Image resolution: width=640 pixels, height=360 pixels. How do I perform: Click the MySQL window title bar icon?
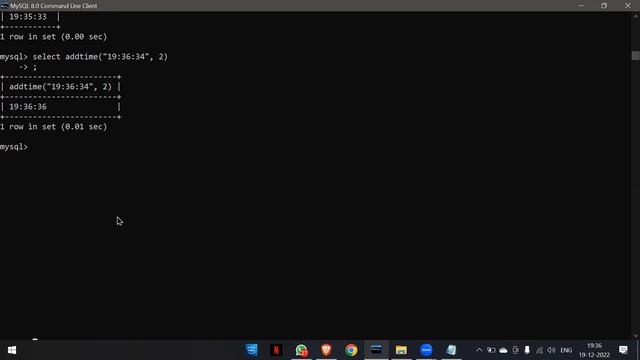pos(4,6)
